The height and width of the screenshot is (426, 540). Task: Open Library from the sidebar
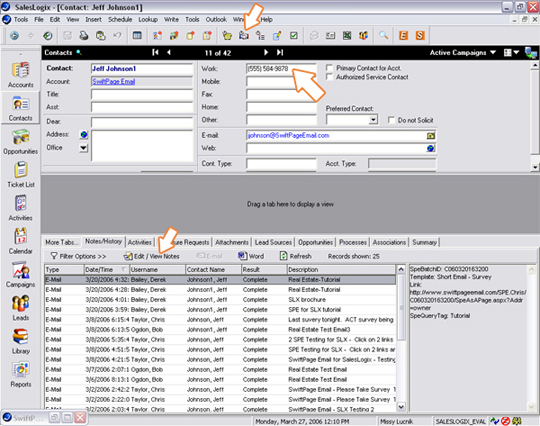point(21,341)
